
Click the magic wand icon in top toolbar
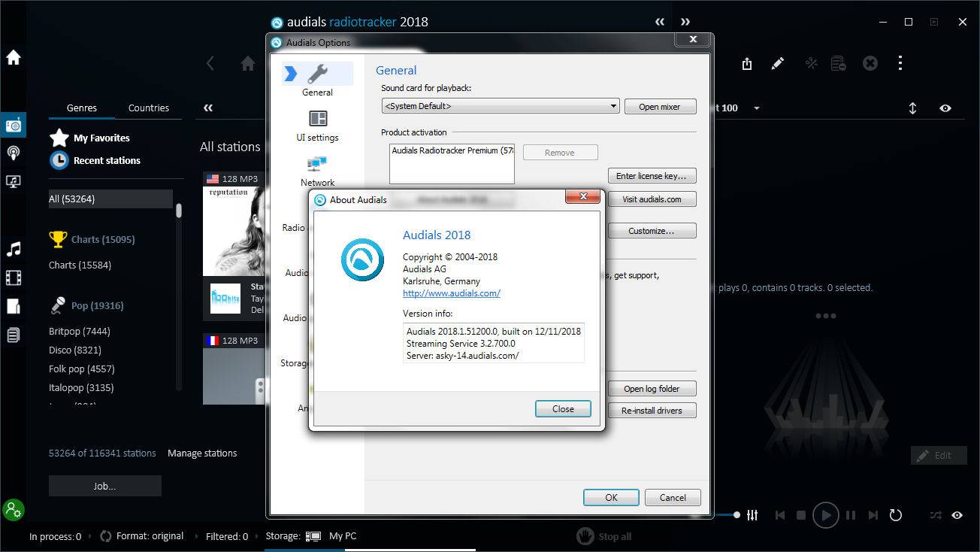click(811, 64)
